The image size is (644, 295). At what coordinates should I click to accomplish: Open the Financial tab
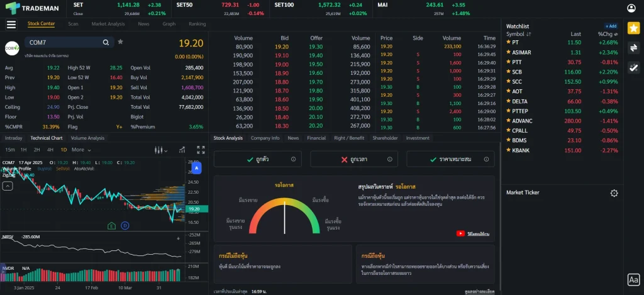coord(316,138)
